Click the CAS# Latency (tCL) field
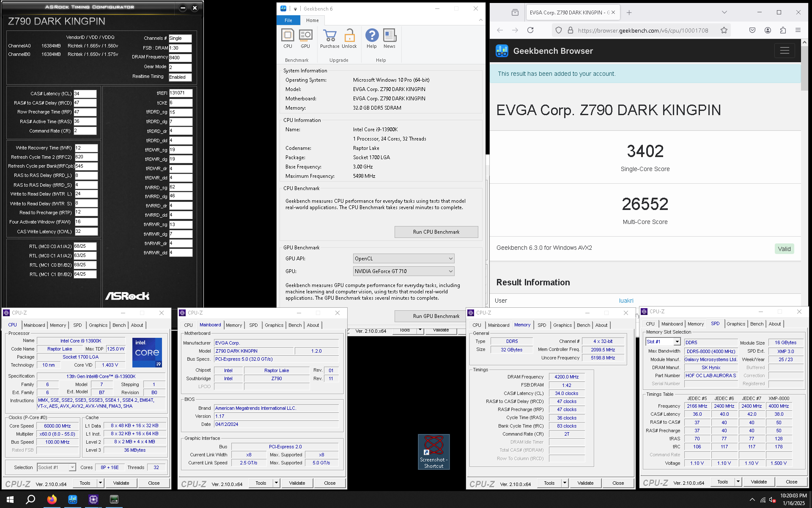This screenshot has width=812, height=508. pyautogui.click(x=85, y=94)
